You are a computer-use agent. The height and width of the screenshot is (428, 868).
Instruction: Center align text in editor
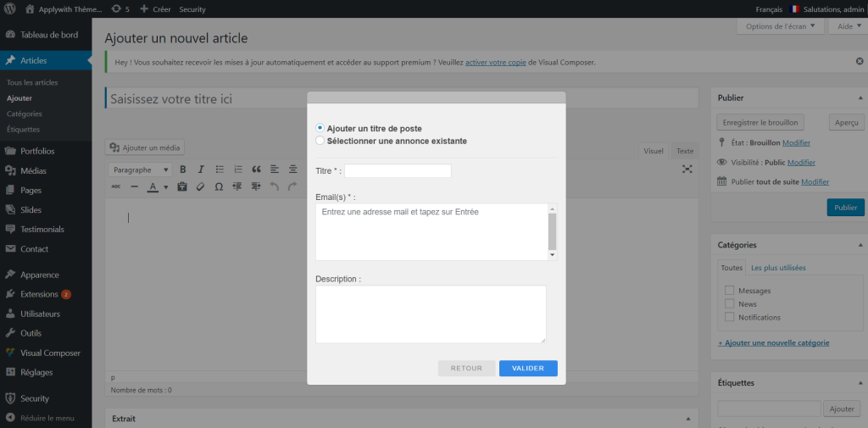pyautogui.click(x=292, y=170)
